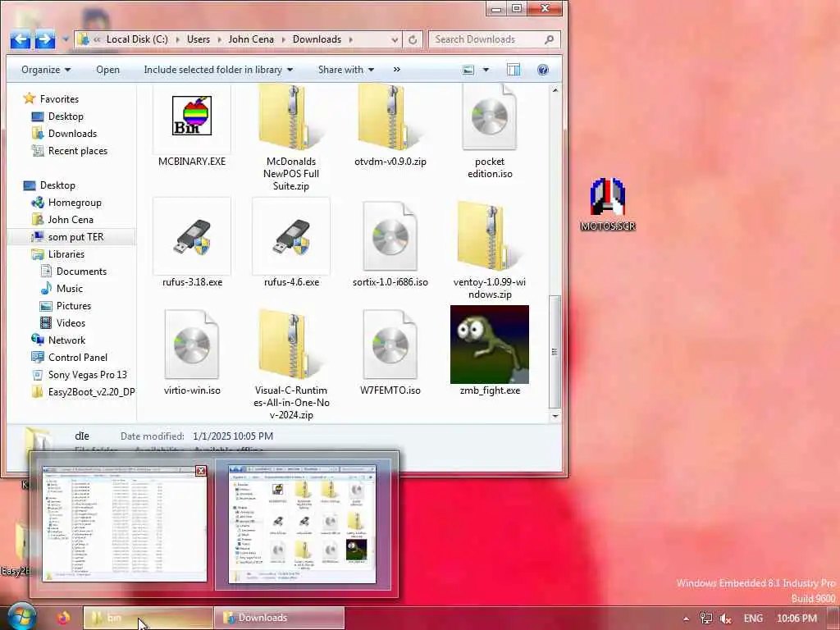Image resolution: width=840 pixels, height=630 pixels.
Task: Launch Firefox from the taskbar
Action: [x=63, y=617]
